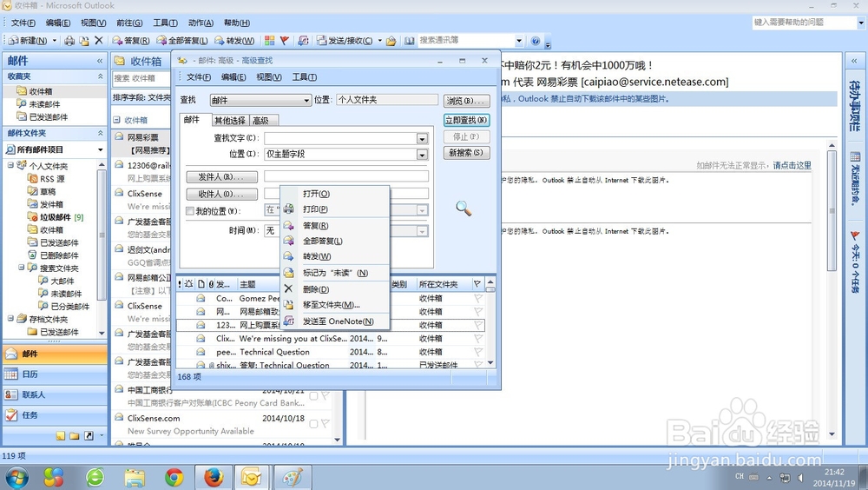Viewport: 868px width, 490px height.
Task: Click the 浏览(B)... button
Action: (466, 100)
